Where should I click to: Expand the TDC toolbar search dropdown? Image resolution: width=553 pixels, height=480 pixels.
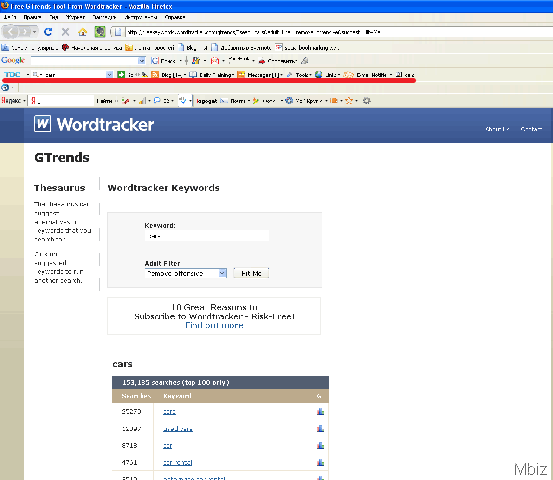pyautogui.click(x=109, y=74)
